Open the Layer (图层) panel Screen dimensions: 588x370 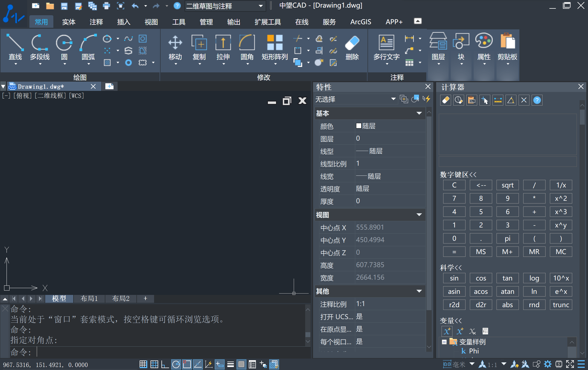(438, 48)
